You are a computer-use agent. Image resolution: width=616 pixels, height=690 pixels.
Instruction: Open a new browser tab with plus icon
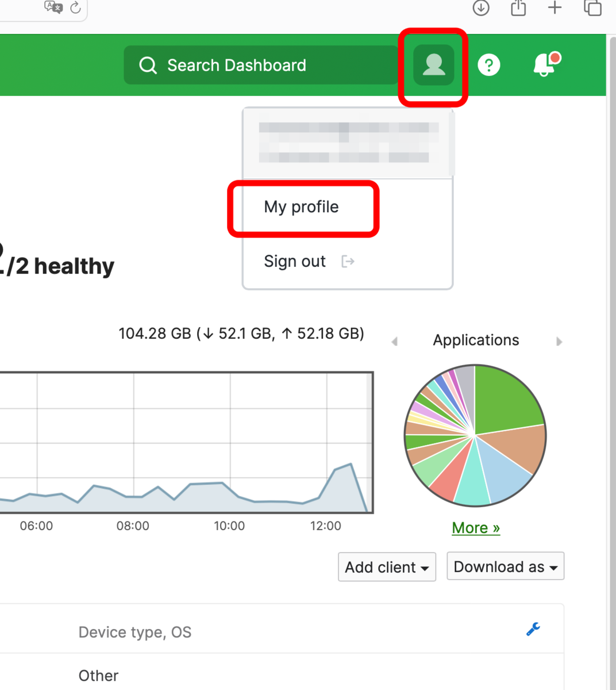pos(555,7)
